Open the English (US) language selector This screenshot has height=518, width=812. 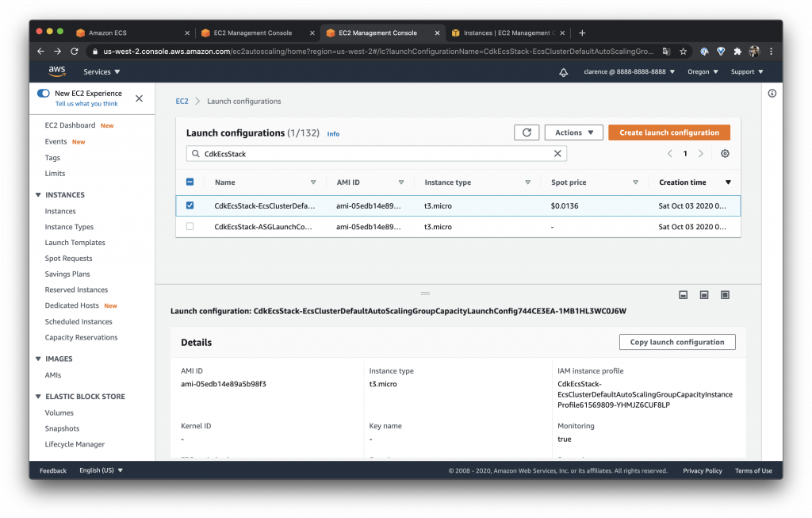101,470
